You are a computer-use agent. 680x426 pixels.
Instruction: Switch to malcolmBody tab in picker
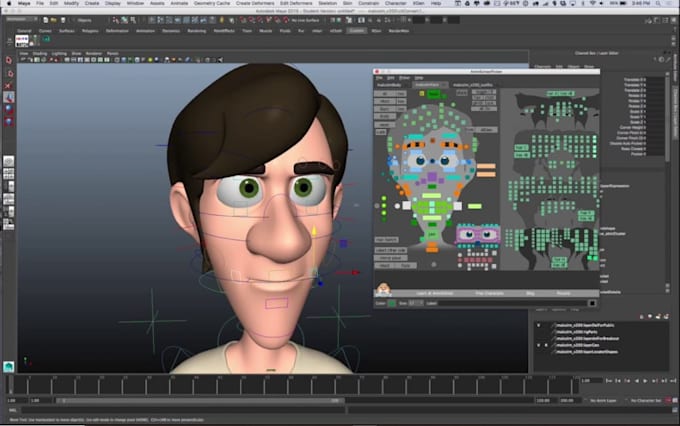(389, 85)
